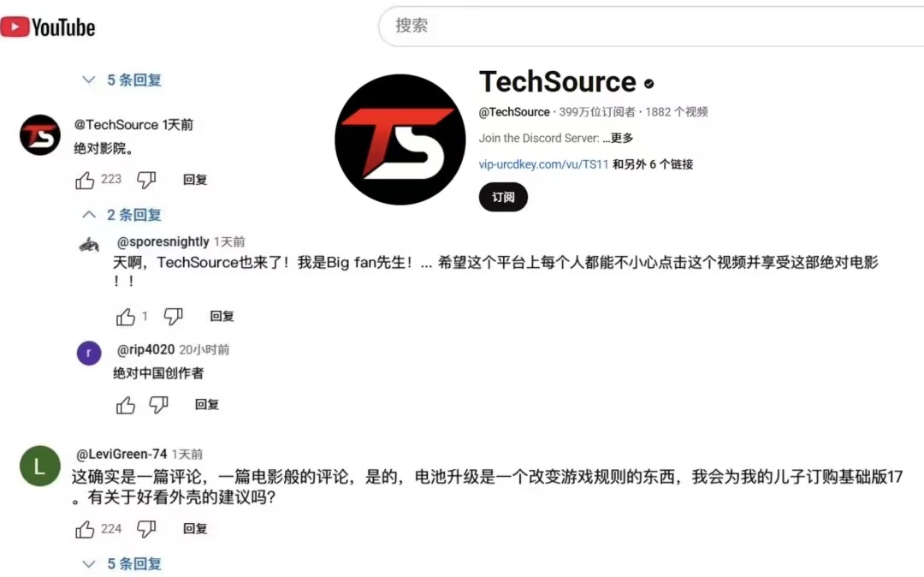Click 回复 under rip4020's reply

(x=207, y=405)
